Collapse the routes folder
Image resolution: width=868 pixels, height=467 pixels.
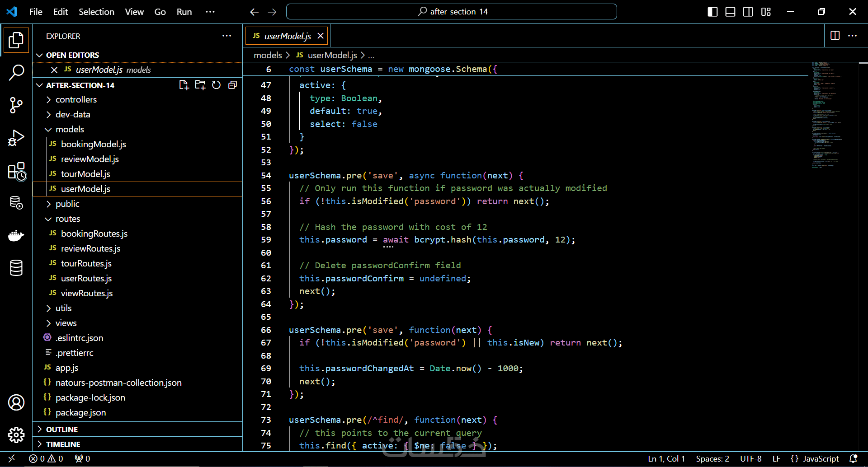coord(68,219)
